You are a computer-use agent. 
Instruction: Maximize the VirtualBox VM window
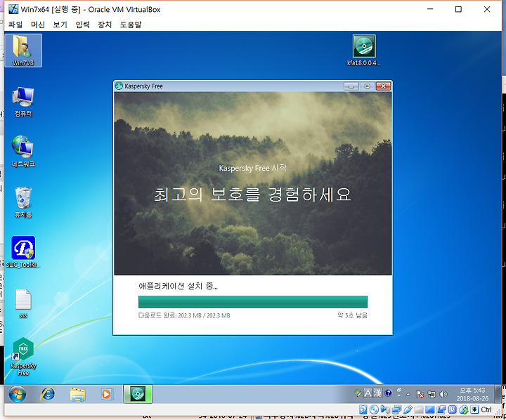coord(458,9)
